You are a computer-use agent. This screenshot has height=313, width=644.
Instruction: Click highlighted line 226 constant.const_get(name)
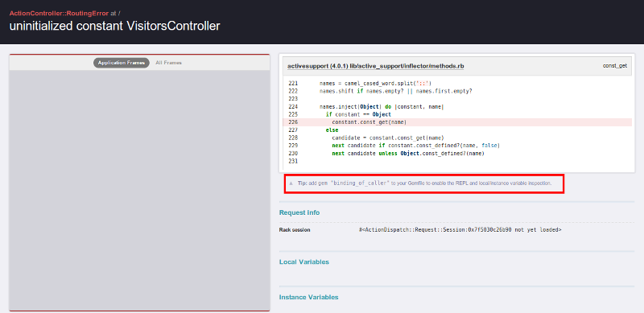click(457, 122)
